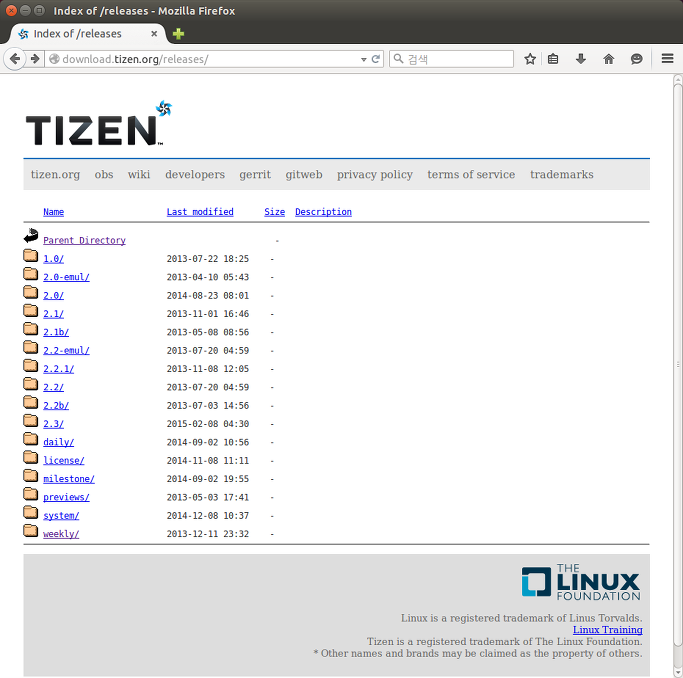
Task: Open the previews/ directory link
Action: tap(66, 497)
